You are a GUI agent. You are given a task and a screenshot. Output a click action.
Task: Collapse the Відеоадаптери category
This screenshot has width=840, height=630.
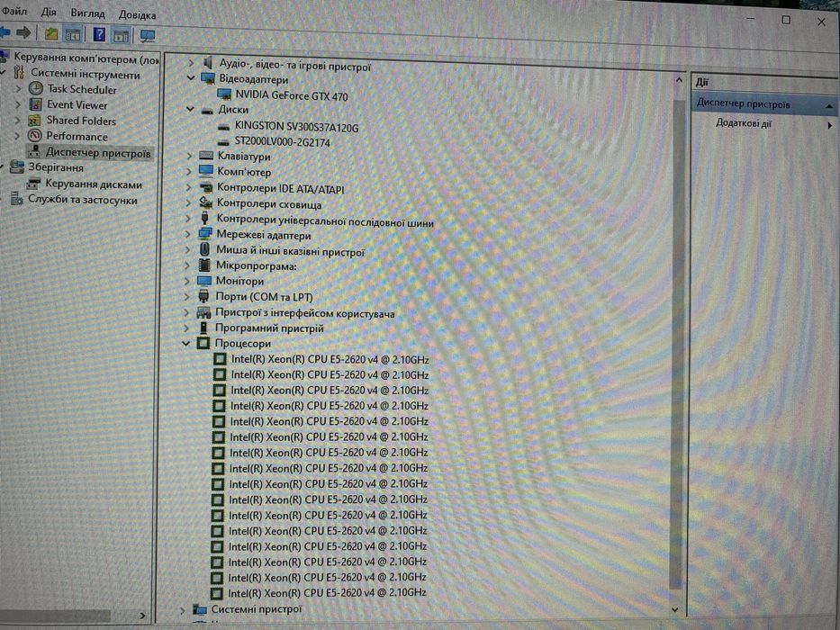(191, 78)
